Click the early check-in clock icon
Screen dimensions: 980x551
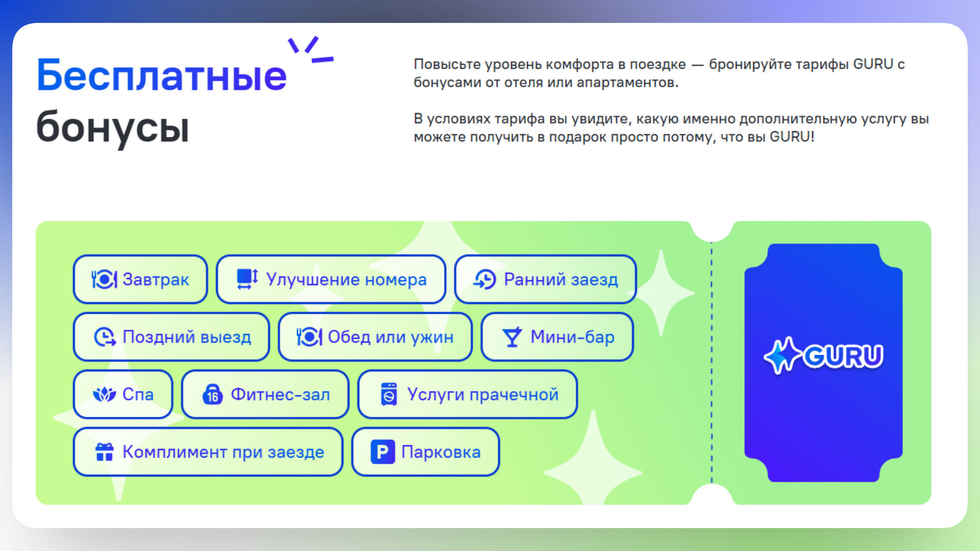pos(484,279)
